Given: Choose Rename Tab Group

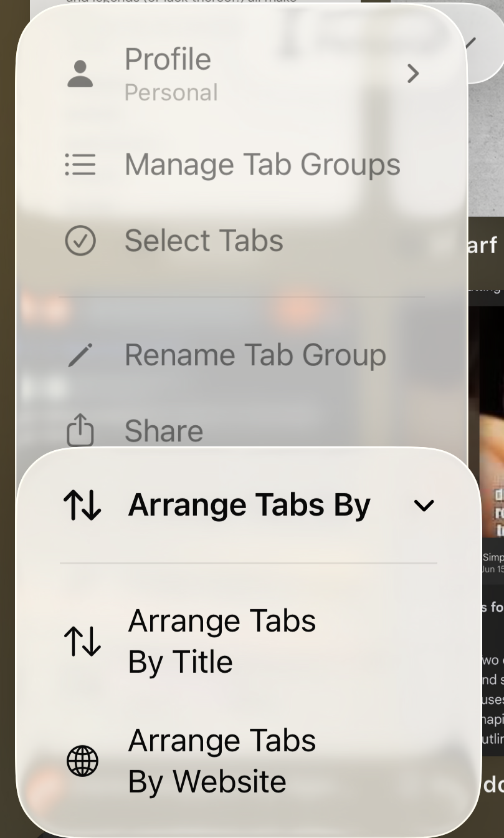Looking at the screenshot, I should click(242, 355).
